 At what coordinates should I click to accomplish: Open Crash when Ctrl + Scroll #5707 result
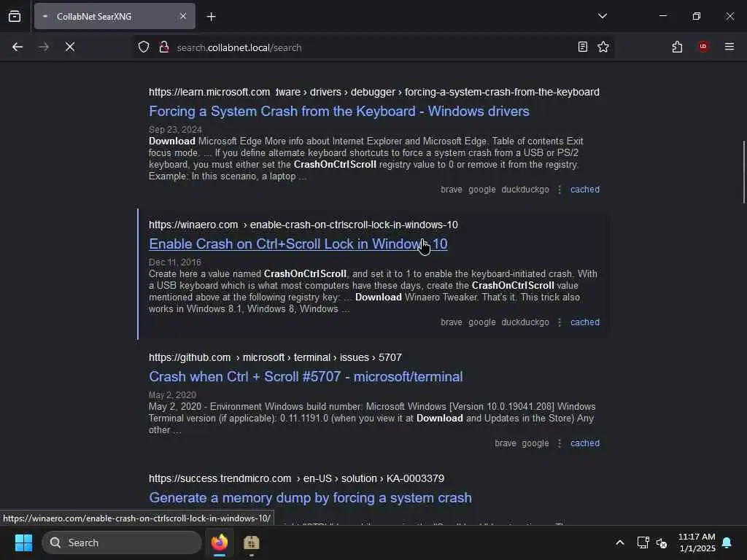coord(306,377)
